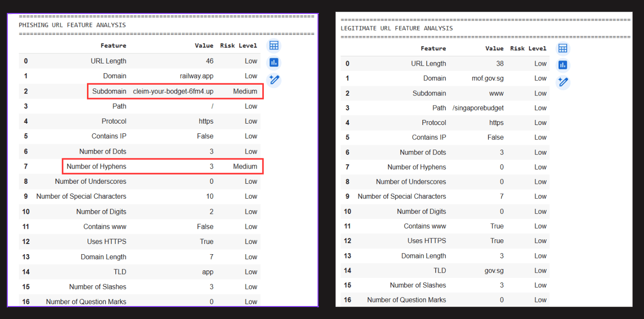Click the phishing URL Length value 46
The height and width of the screenshot is (319, 644).
click(209, 61)
